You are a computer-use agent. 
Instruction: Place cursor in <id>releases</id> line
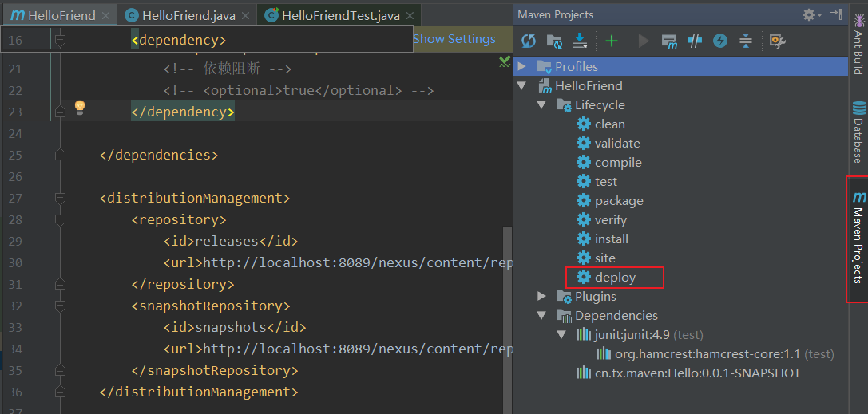231,242
